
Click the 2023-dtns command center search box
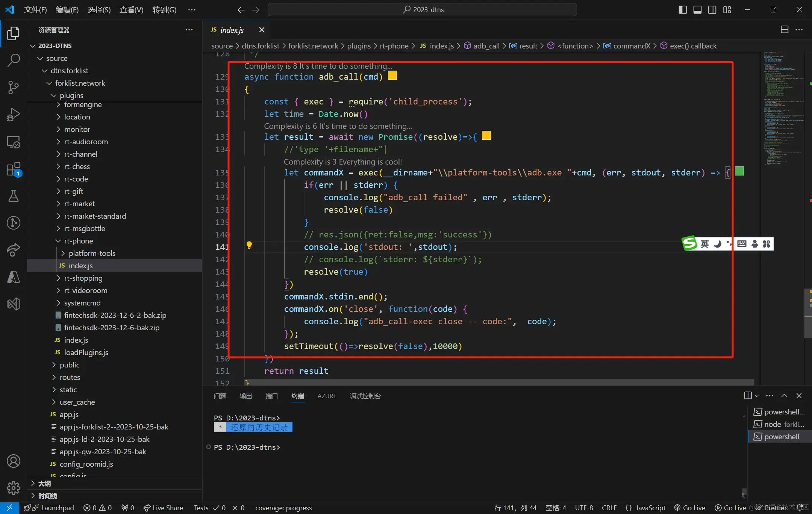click(x=422, y=10)
